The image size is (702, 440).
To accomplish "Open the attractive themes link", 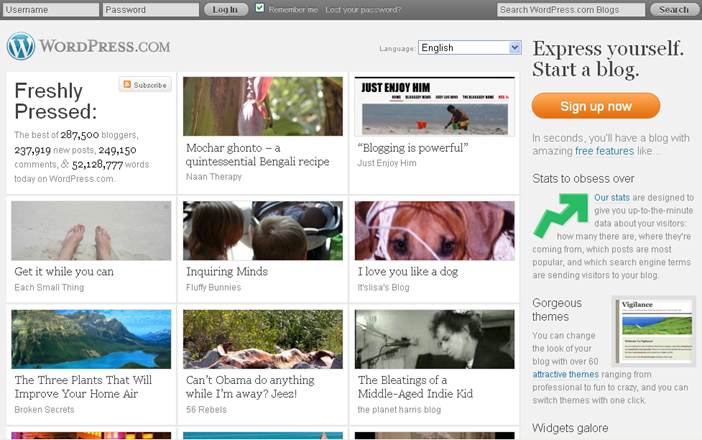I will point(565,374).
